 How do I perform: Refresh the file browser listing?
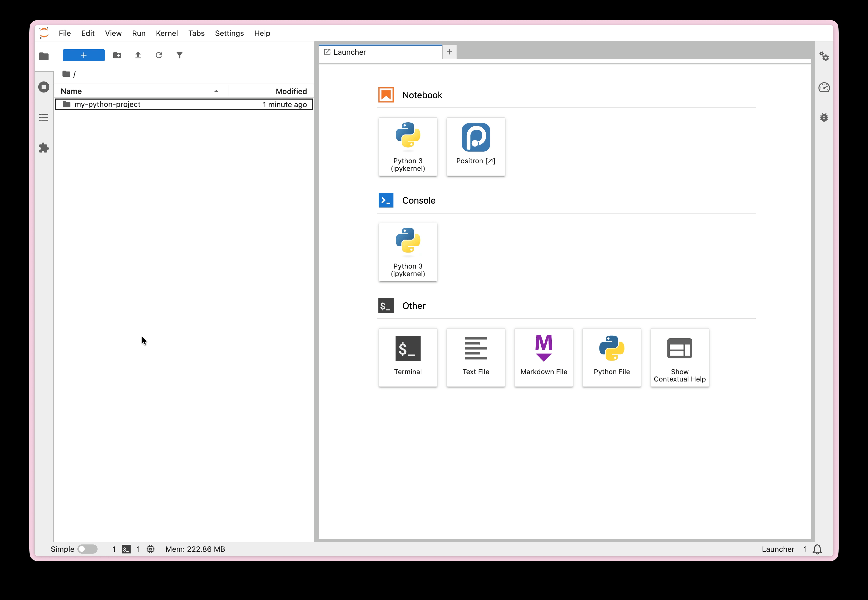(159, 55)
